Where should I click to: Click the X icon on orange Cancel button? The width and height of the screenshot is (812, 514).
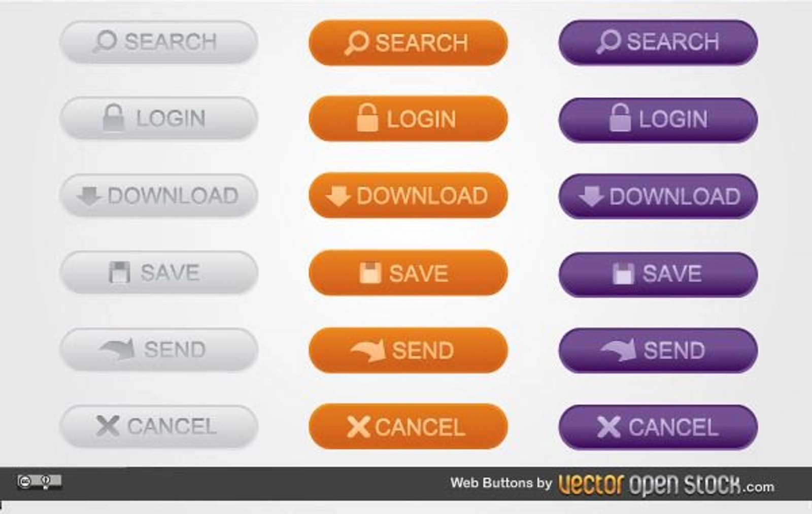pos(358,427)
